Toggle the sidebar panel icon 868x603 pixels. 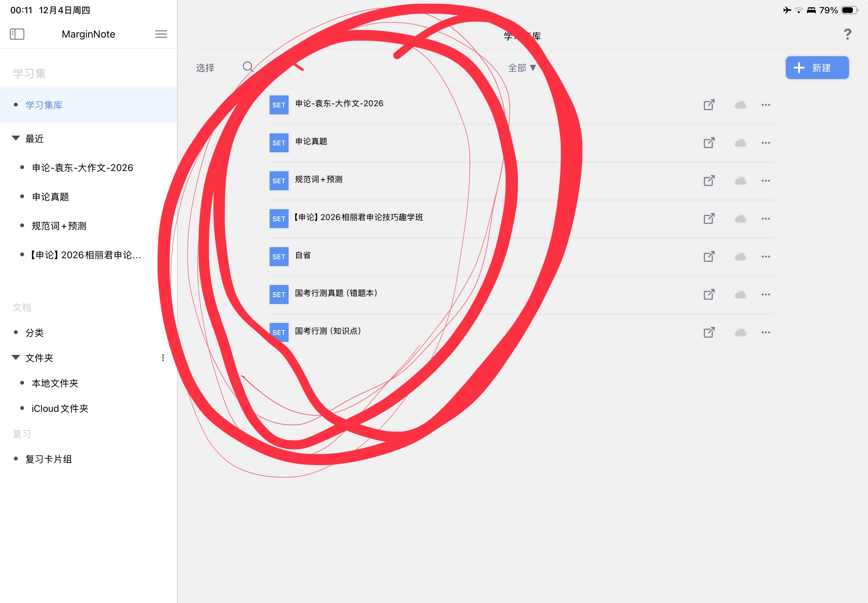(x=17, y=34)
